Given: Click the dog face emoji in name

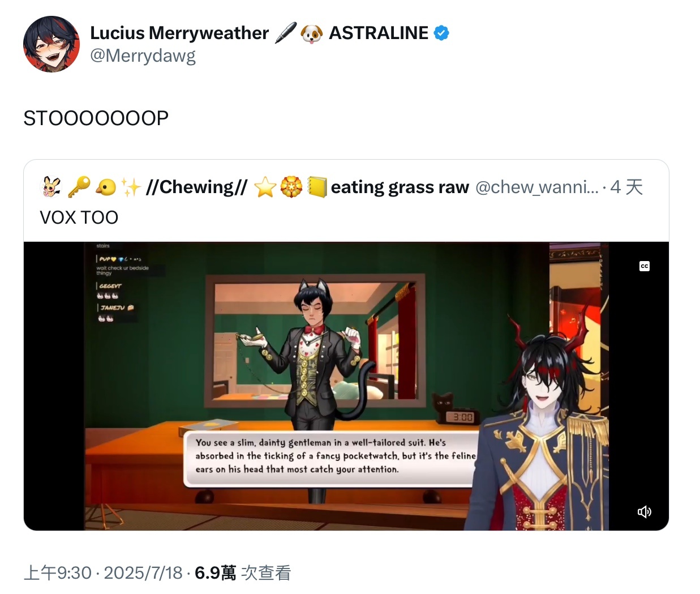Looking at the screenshot, I should tap(311, 33).
